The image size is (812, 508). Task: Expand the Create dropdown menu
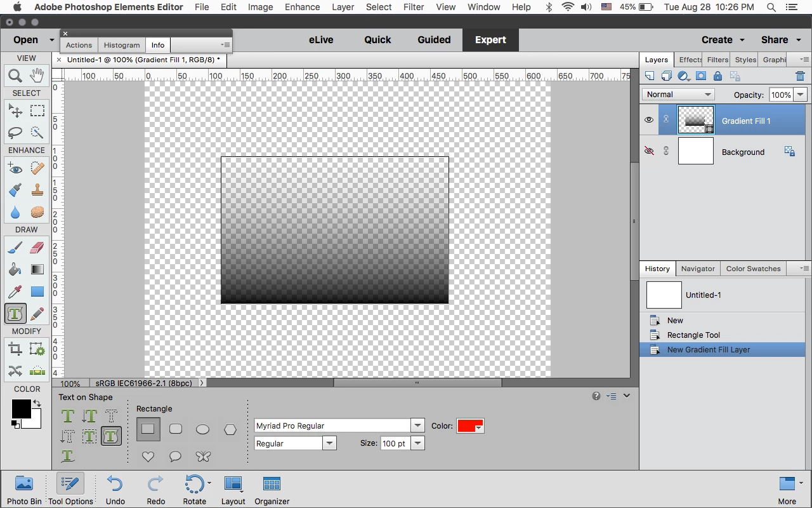point(723,39)
